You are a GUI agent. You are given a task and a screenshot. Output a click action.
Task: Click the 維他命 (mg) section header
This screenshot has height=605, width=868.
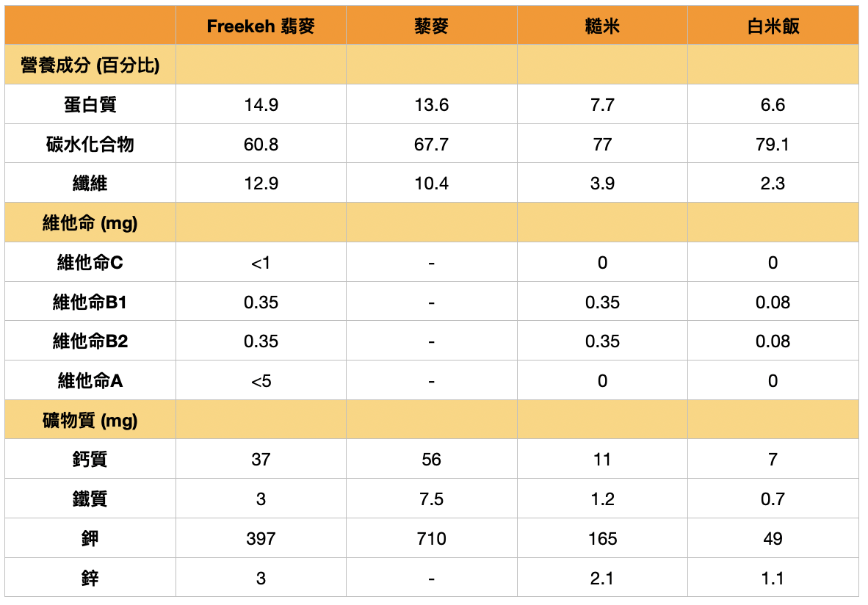(90, 223)
